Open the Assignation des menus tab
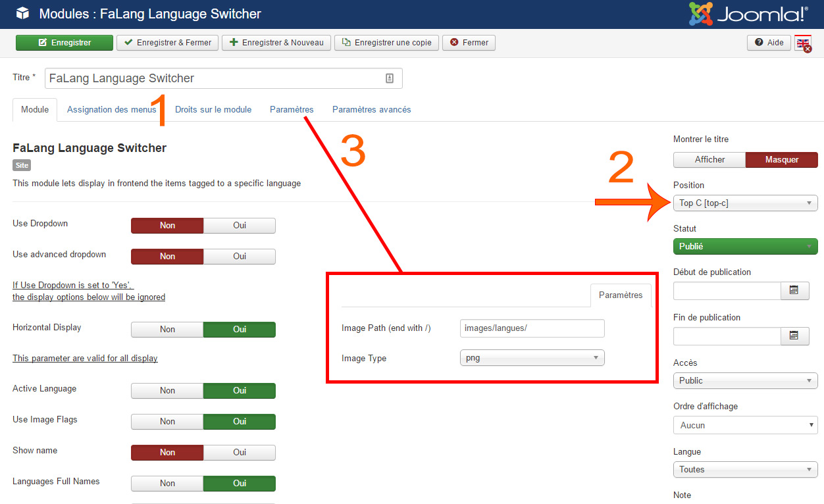This screenshot has width=824, height=504. coord(111,110)
